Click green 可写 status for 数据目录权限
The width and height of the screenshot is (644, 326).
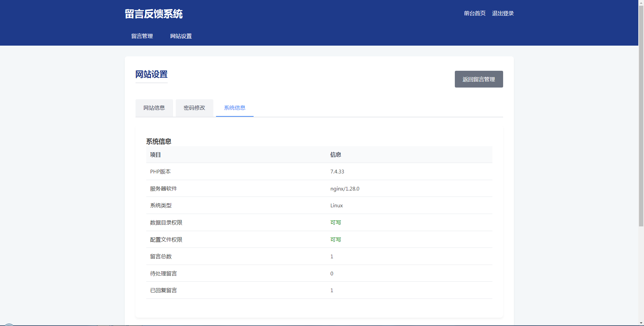(x=335, y=223)
